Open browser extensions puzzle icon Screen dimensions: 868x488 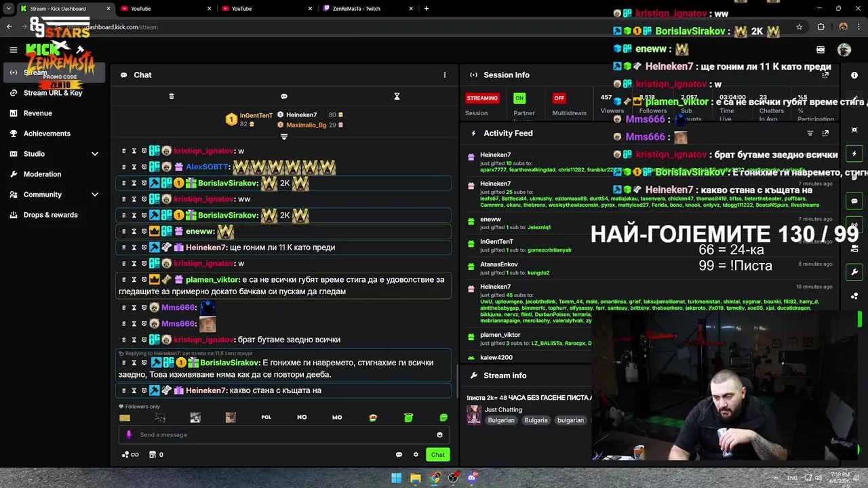[x=821, y=27]
